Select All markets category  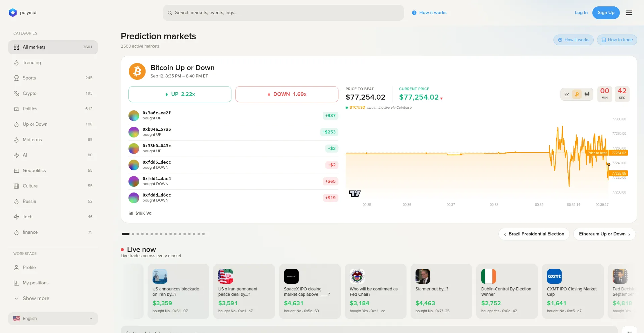(53, 47)
